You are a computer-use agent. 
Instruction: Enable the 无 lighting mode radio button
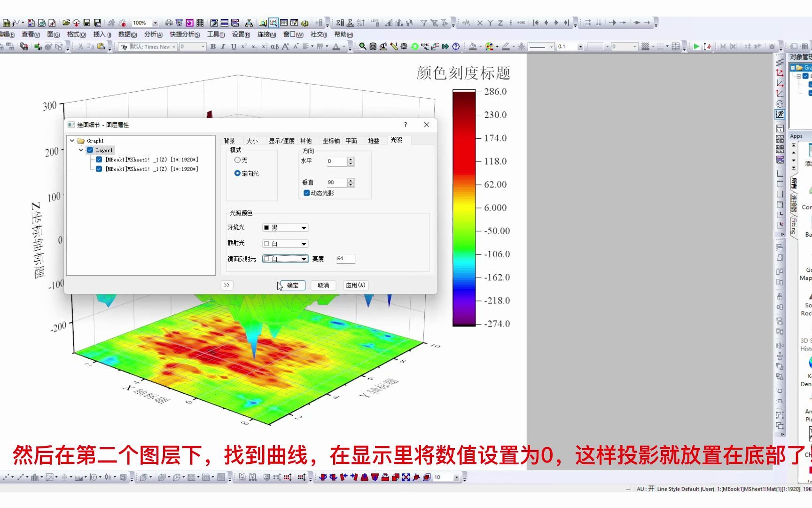point(238,160)
